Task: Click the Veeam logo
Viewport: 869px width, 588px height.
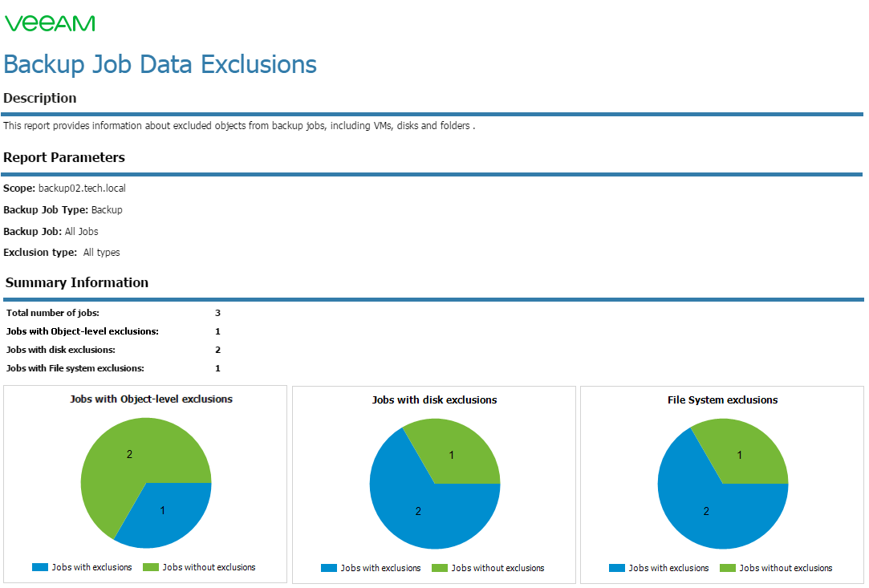Action: coord(50,23)
